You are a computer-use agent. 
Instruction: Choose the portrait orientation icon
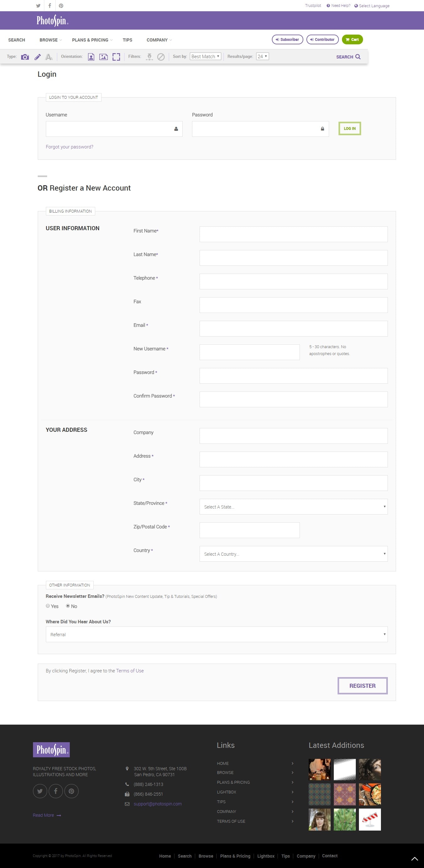coord(91,57)
